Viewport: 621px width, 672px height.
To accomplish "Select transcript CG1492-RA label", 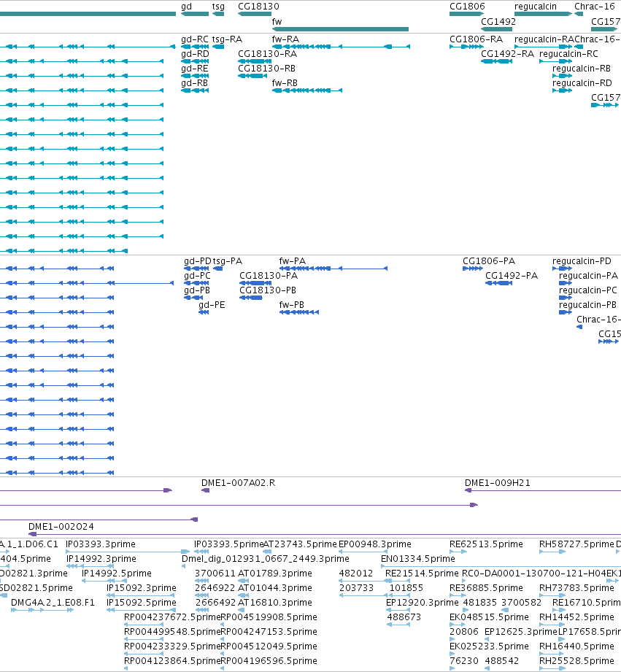I will (507, 54).
